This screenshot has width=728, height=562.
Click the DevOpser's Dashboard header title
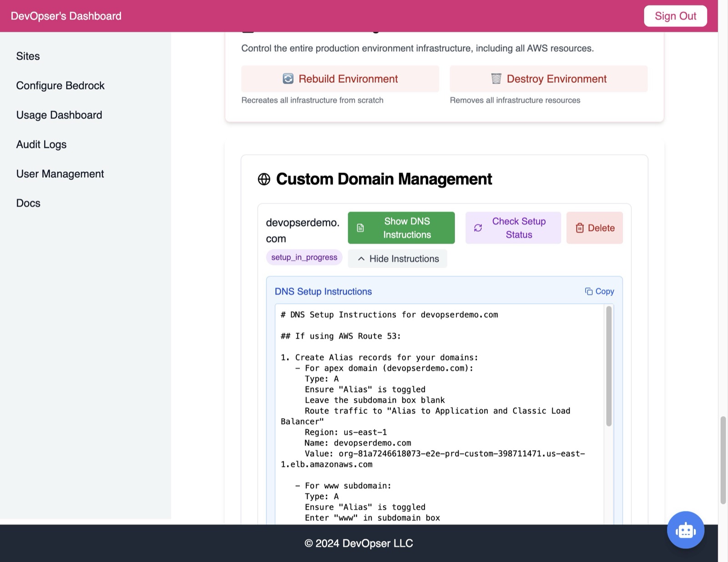point(66,16)
